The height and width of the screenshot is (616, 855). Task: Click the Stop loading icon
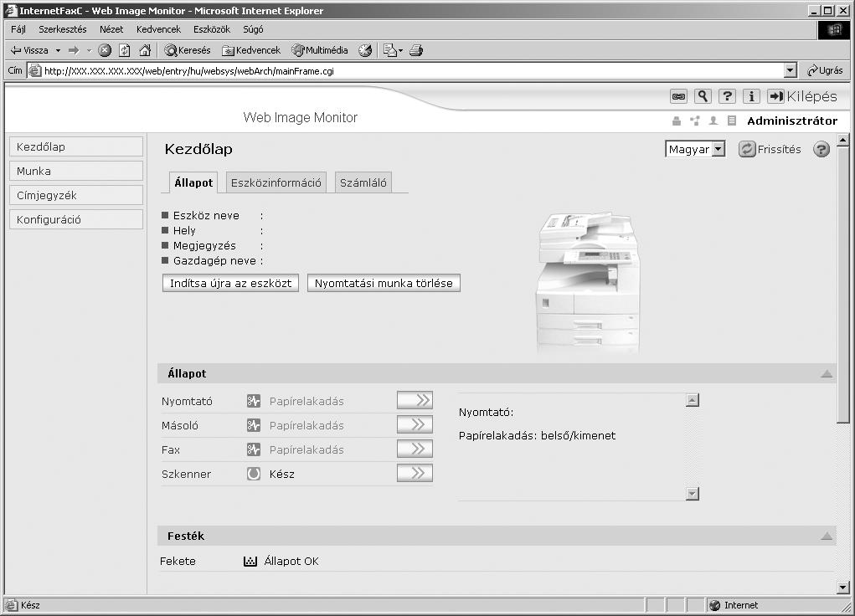click(x=105, y=50)
